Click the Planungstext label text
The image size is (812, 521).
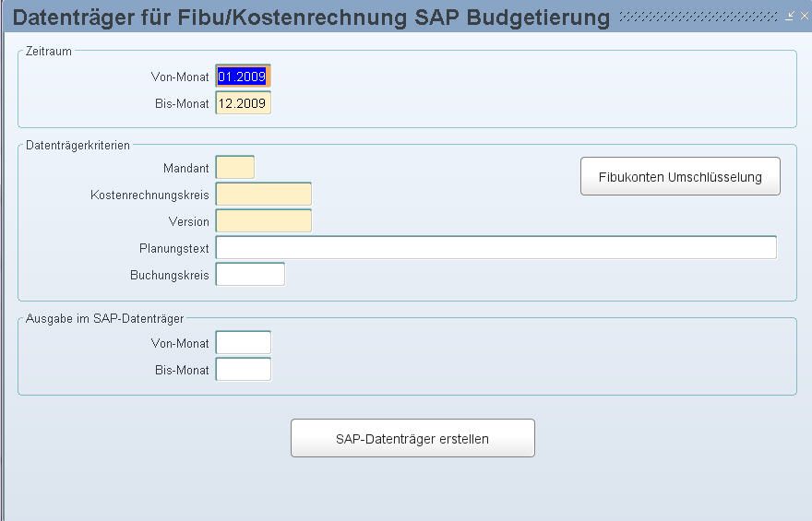point(173,249)
